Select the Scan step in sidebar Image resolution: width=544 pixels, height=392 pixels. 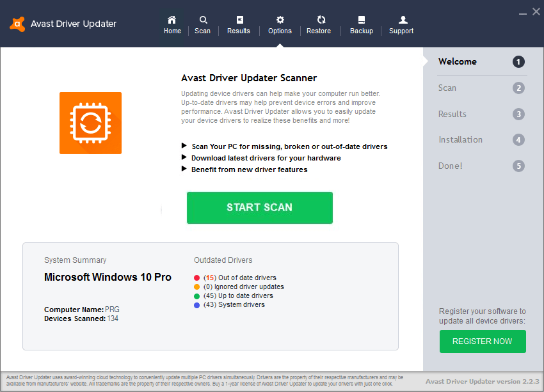447,88
